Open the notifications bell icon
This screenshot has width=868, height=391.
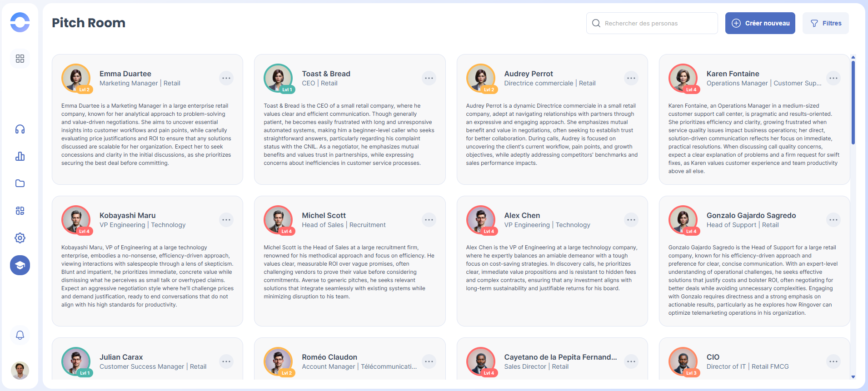pos(20,335)
